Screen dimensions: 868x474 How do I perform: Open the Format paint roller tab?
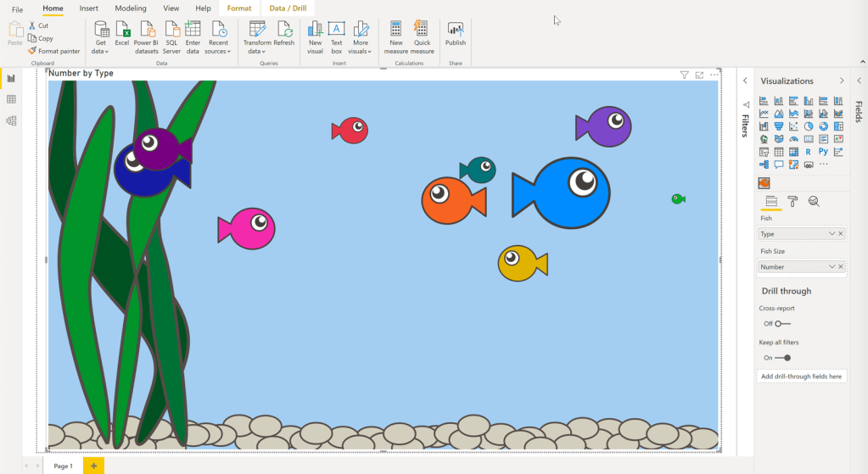[x=792, y=201]
